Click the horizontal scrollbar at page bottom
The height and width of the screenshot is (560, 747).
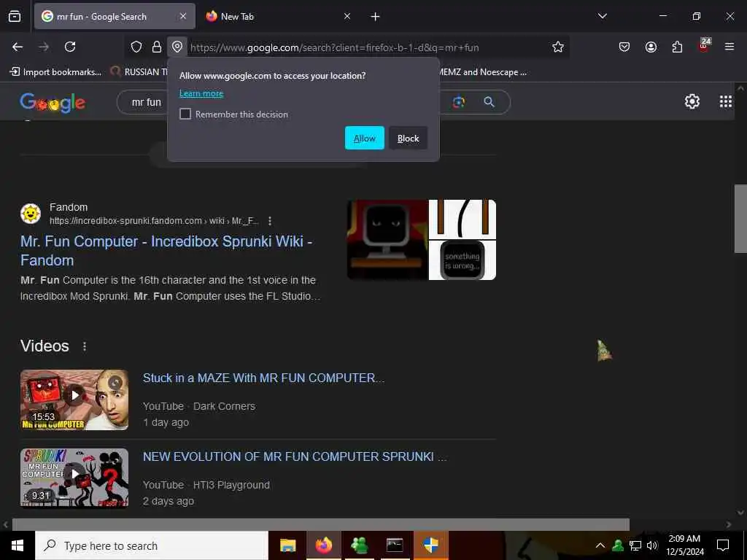(321, 524)
